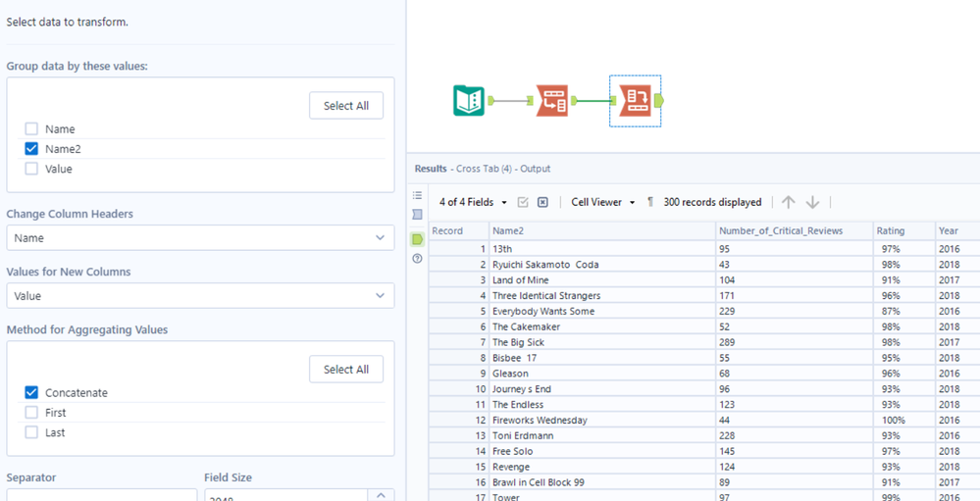Open the help question-mark icon in Results
This screenshot has width=980, height=501.
[x=418, y=258]
